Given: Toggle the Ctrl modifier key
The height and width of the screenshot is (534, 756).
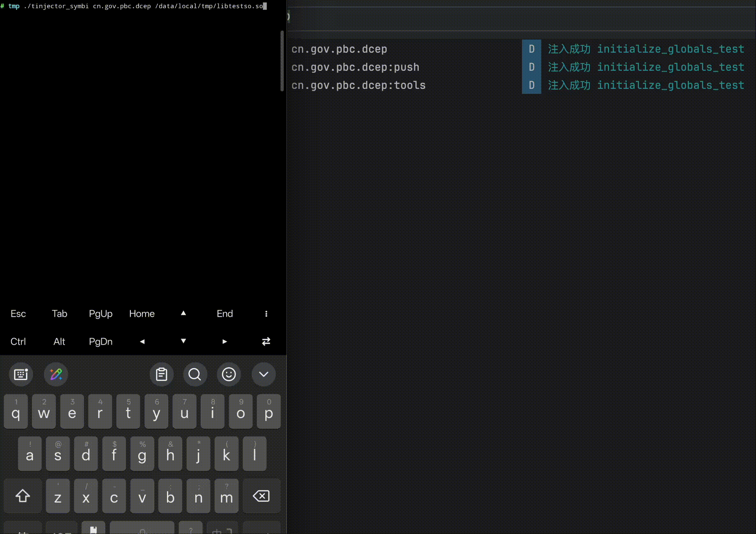Looking at the screenshot, I should click(18, 341).
